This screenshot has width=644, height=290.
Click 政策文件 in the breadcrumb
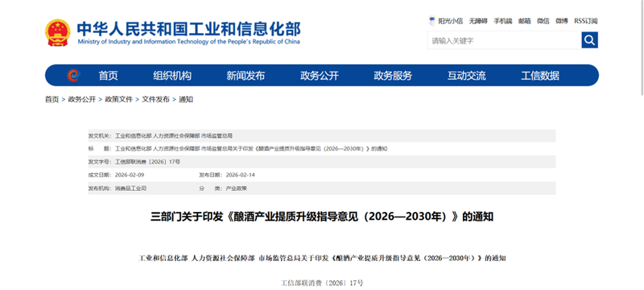[118, 99]
